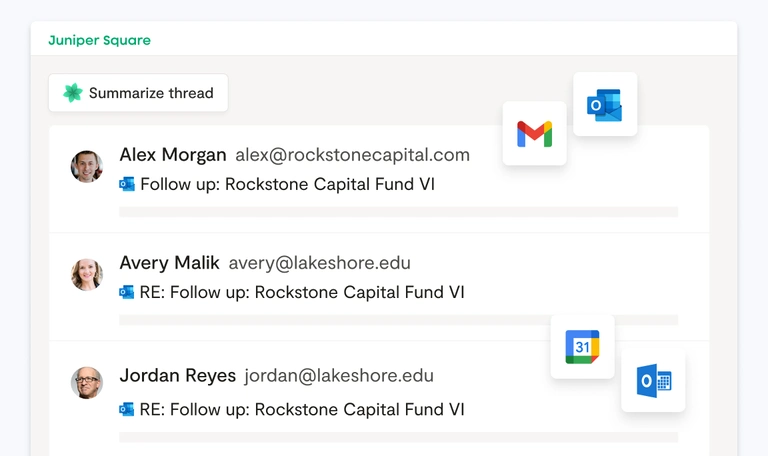
Task: Click the Summarize thread button
Action: click(x=138, y=93)
